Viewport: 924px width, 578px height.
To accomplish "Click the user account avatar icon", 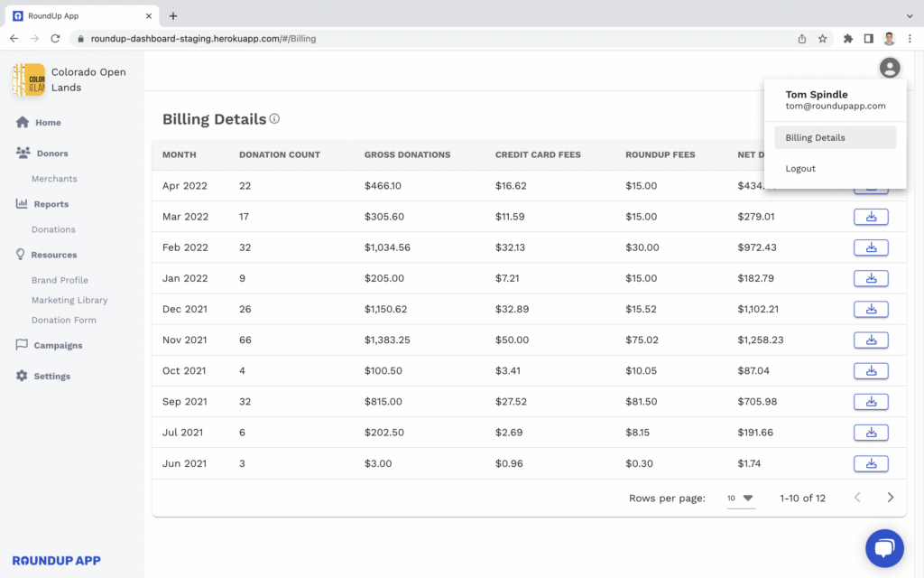I will pyautogui.click(x=890, y=68).
